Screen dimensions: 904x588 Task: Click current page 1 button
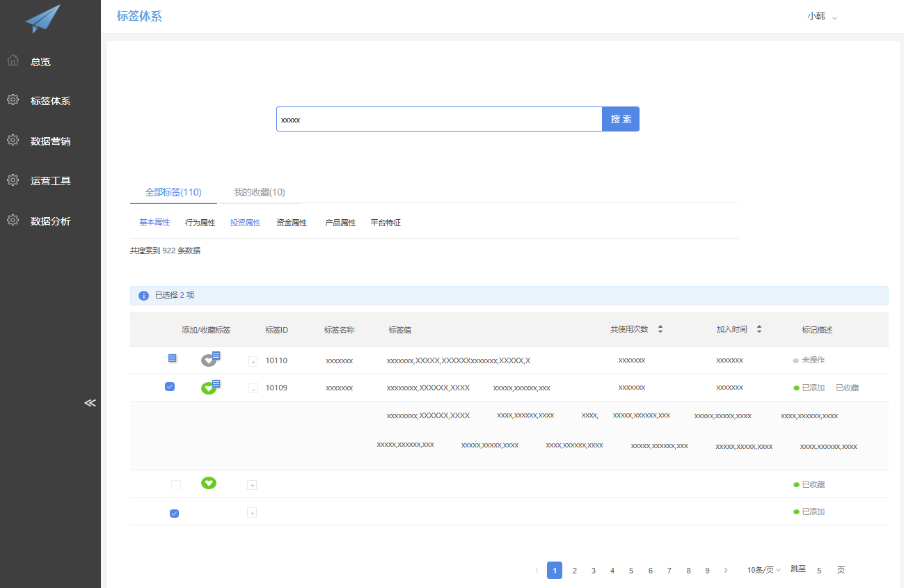[555, 571]
